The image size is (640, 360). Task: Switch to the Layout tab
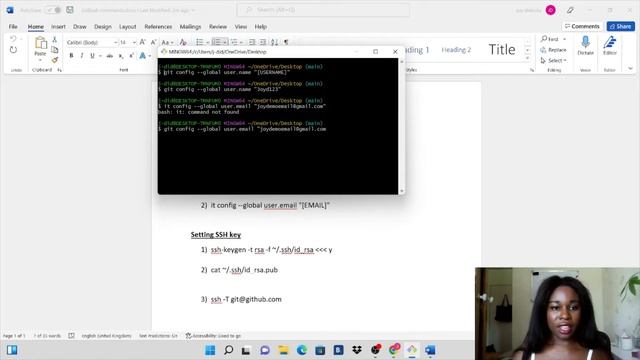(128, 27)
